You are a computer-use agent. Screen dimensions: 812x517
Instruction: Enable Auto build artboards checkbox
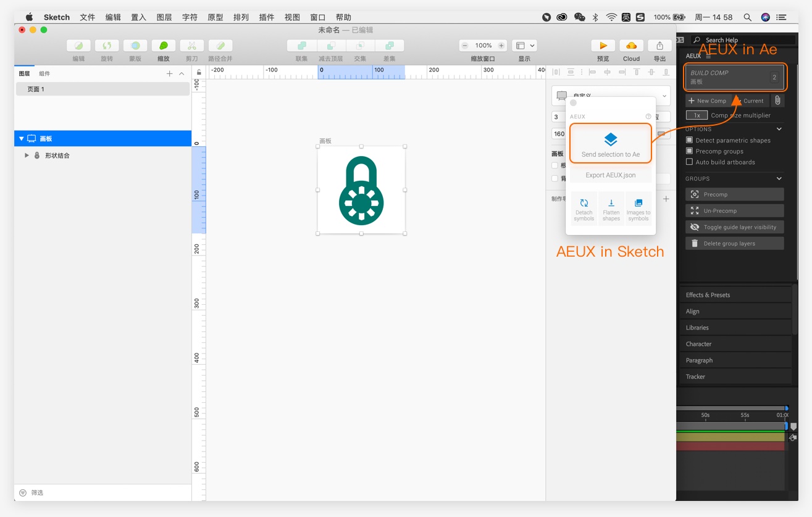point(689,162)
